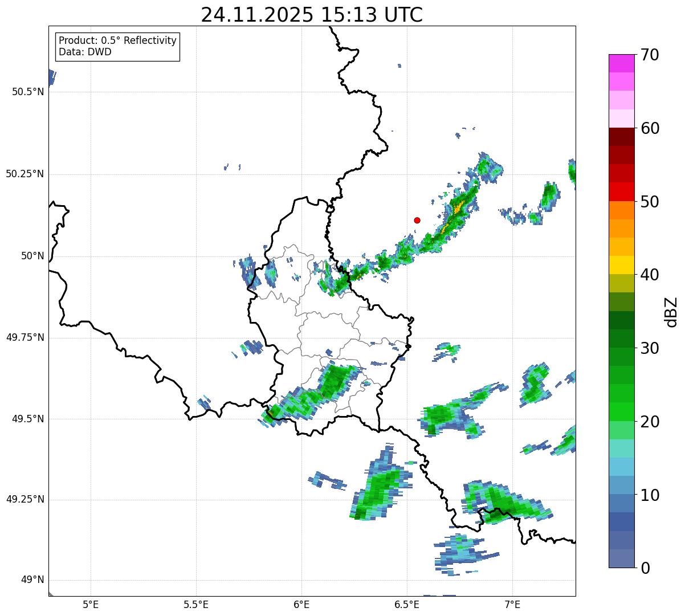Click the 7°E longitude label
The height and width of the screenshot is (616, 685).
[x=512, y=604]
